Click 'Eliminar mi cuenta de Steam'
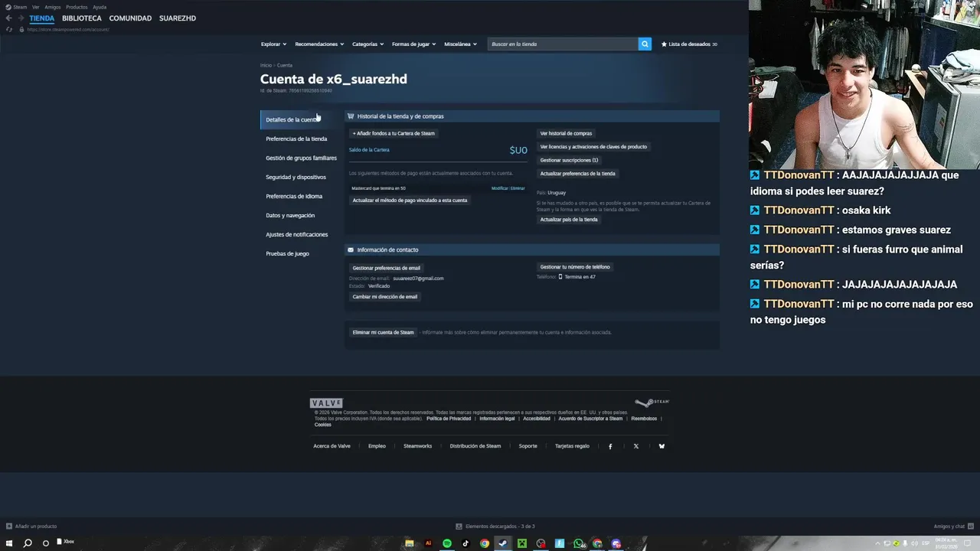 (383, 332)
